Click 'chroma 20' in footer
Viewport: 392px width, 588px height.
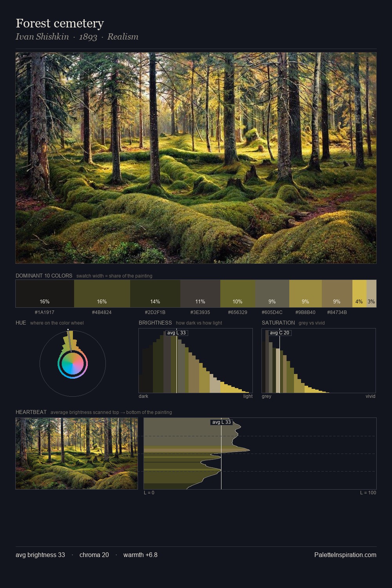(94, 555)
